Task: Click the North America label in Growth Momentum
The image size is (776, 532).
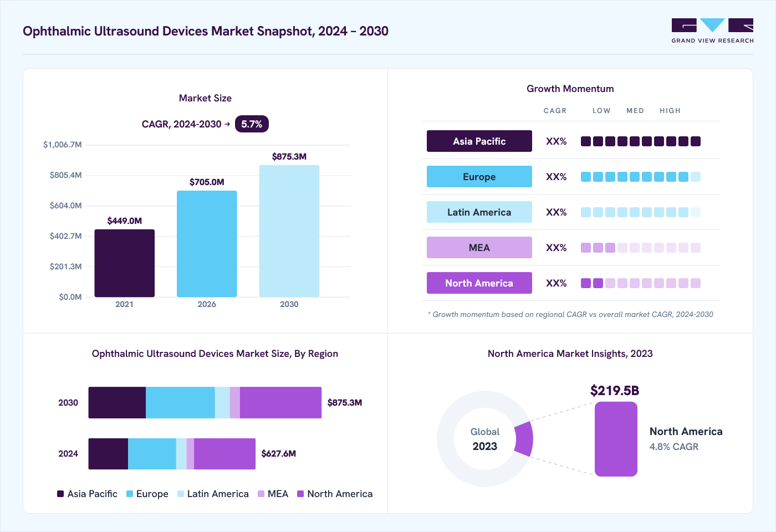Action: [479, 283]
